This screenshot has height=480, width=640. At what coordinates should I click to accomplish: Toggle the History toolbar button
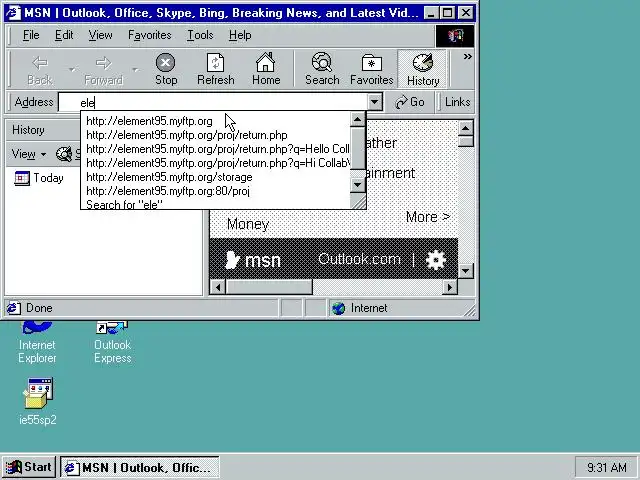[422, 69]
